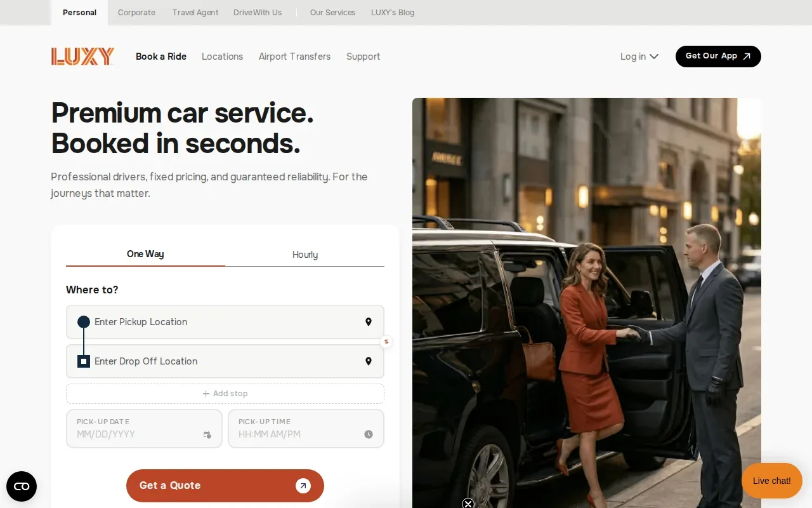Click the LUXY logo
The height and width of the screenshot is (508, 812).
click(x=82, y=57)
